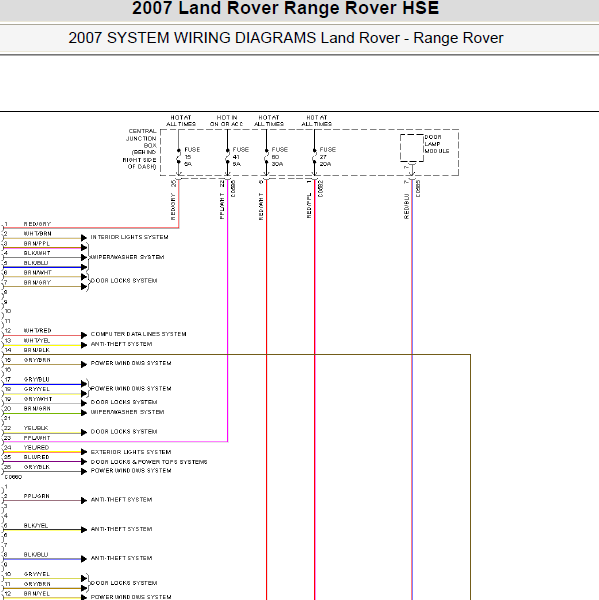Click the HOT IN ON OR ACC label
The height and width of the screenshot is (600, 599).
tap(227, 121)
